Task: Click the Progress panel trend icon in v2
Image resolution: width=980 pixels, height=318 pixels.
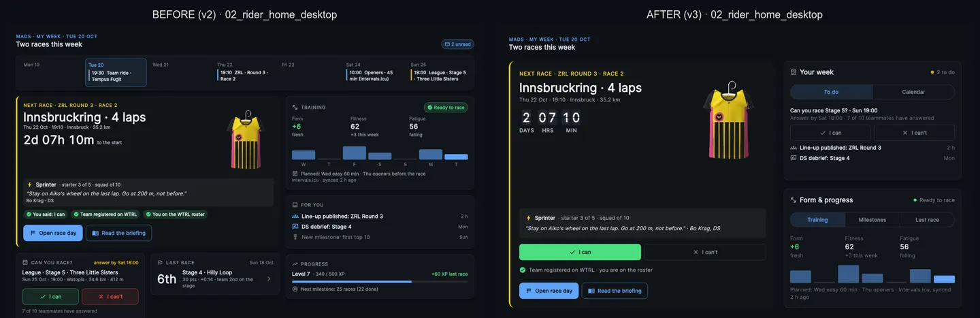Action: (295, 264)
